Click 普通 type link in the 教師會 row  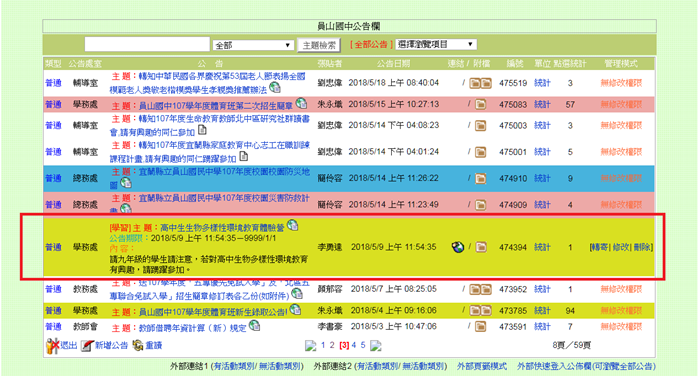click(53, 327)
